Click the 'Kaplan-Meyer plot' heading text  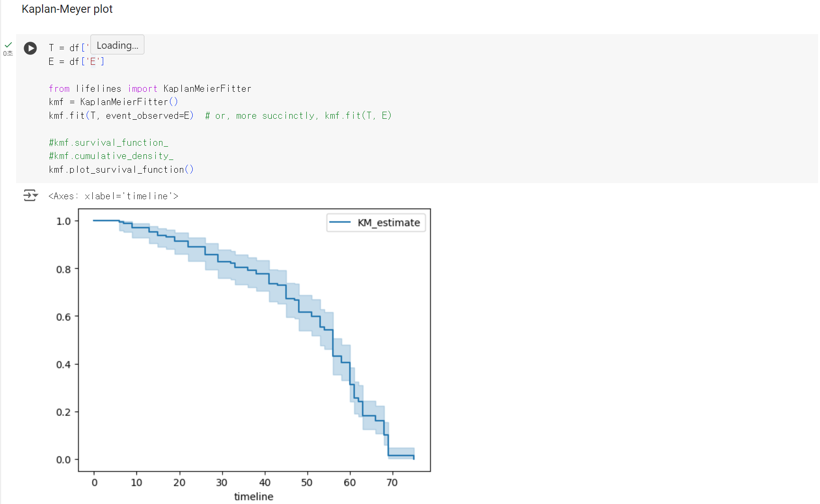(x=67, y=9)
